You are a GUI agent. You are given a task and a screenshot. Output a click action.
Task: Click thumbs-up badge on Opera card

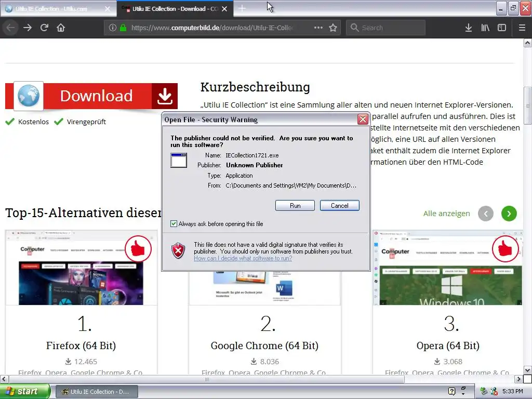505,249
